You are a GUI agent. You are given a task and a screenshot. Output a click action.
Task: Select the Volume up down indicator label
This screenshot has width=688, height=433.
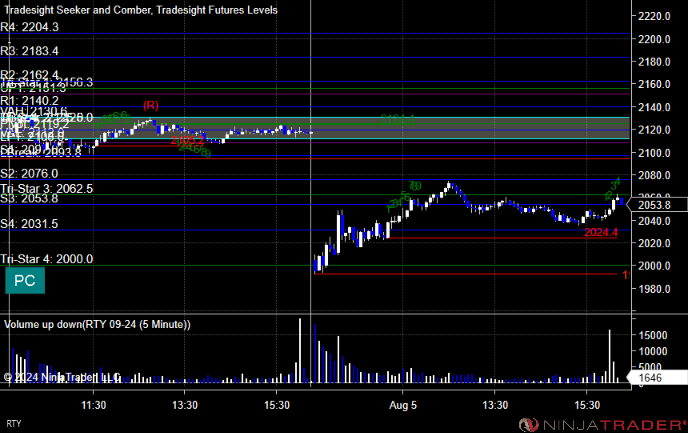pyautogui.click(x=97, y=325)
